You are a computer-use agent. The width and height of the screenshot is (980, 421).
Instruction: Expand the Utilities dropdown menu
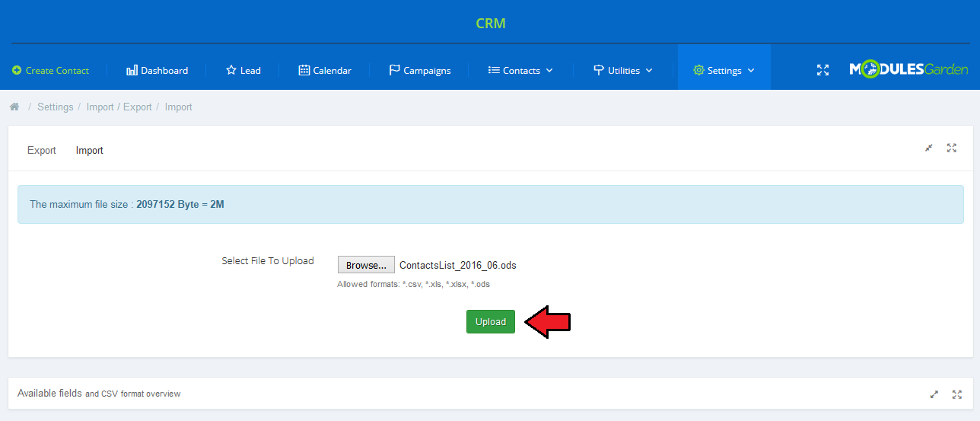623,70
